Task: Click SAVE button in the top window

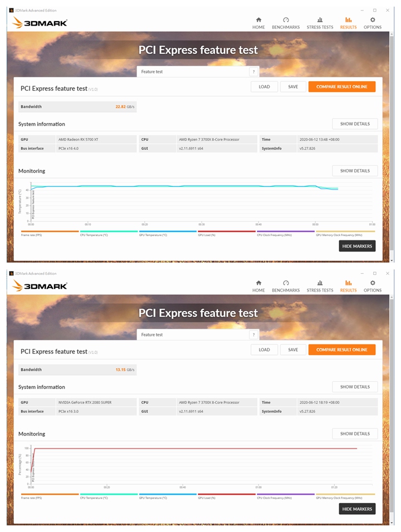Action: click(293, 87)
